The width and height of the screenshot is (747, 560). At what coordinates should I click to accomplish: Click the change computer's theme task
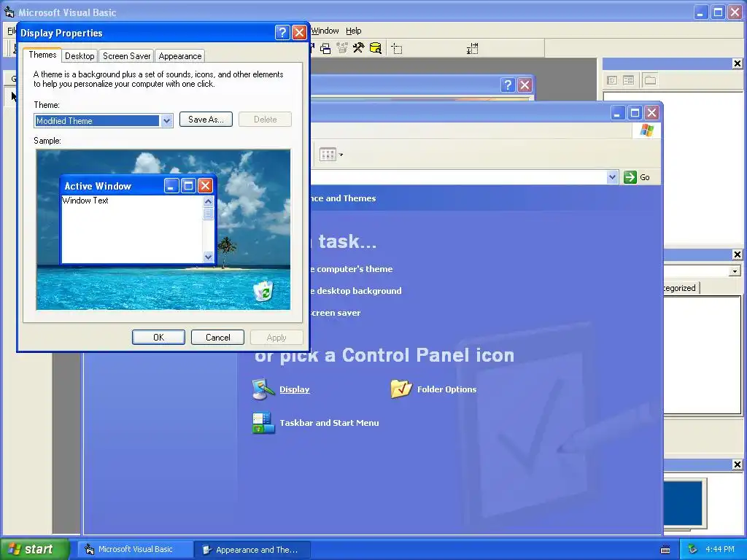352,269
